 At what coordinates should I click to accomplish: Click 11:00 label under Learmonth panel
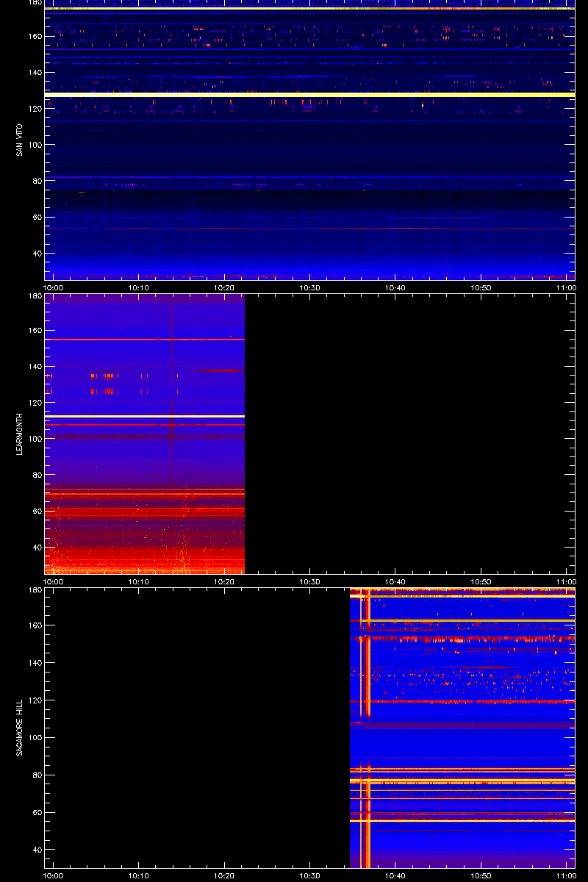coord(566,581)
